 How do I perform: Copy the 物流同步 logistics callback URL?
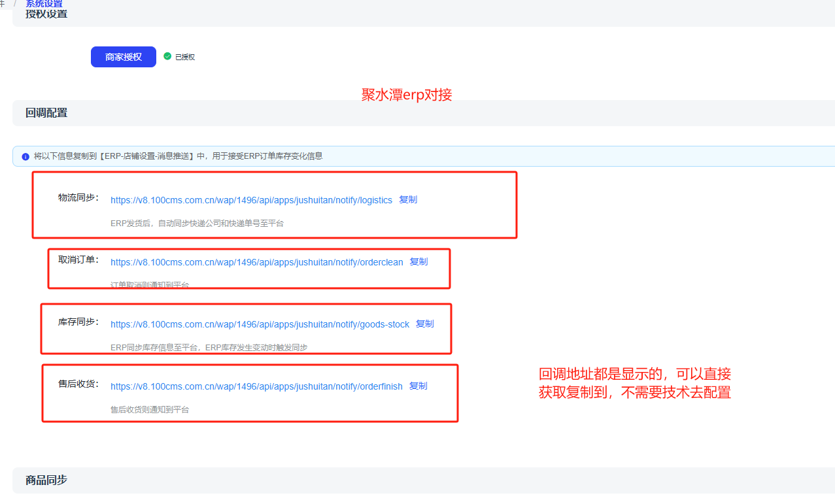tap(408, 200)
